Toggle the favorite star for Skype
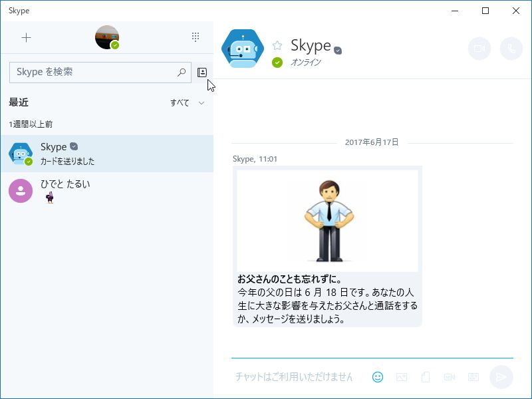The image size is (532, 399). click(277, 45)
